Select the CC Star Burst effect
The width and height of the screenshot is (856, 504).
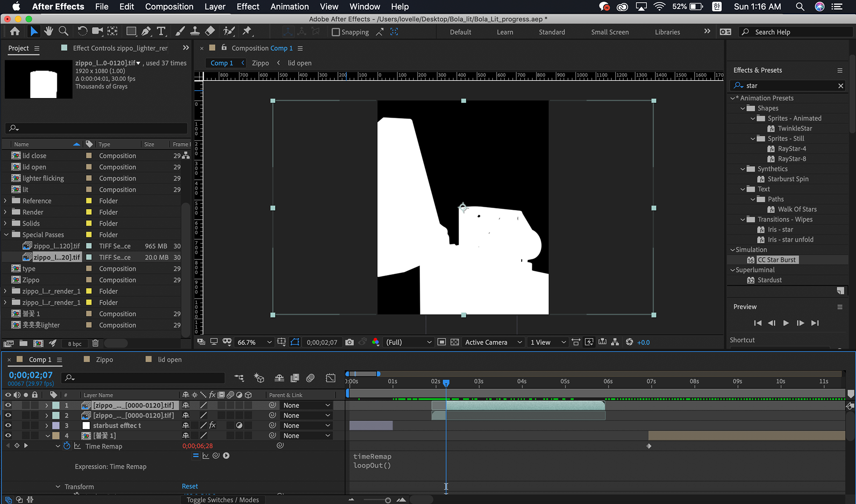pos(778,260)
